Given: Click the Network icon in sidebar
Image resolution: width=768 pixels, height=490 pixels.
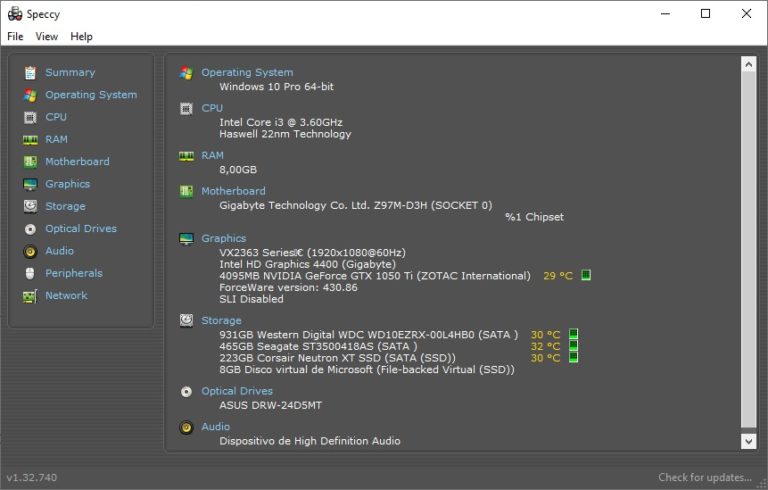Looking at the screenshot, I should click(x=30, y=296).
